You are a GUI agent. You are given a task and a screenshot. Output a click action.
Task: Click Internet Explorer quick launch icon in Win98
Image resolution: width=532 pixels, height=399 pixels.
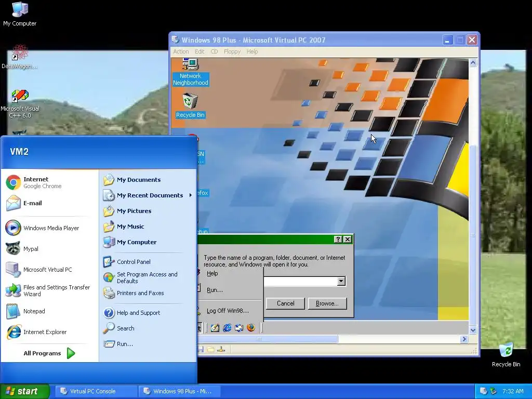coord(227,328)
